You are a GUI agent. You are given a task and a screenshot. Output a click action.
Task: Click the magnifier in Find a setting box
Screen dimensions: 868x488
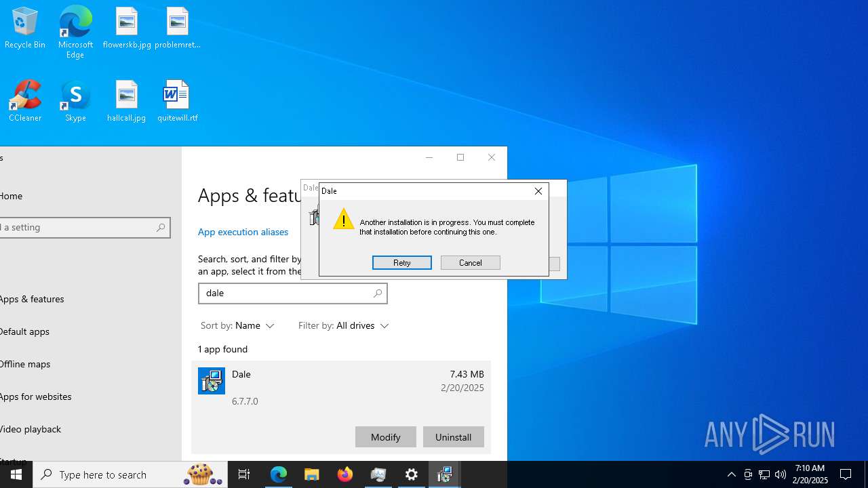[x=161, y=228]
